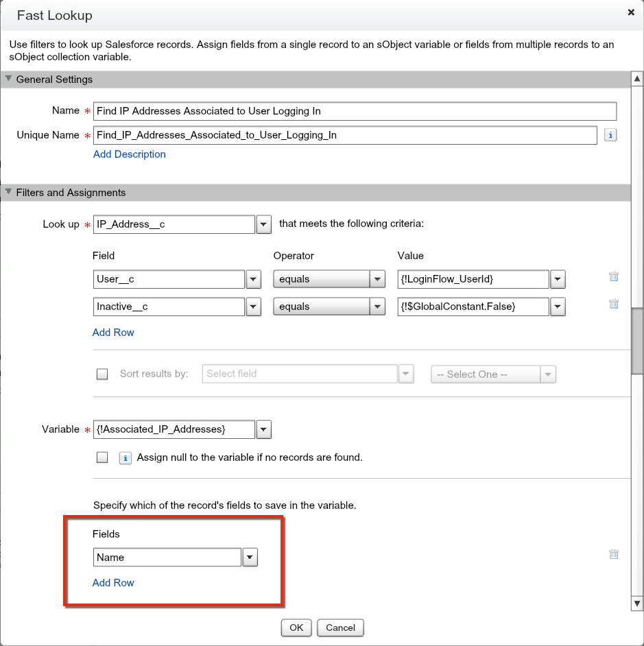Close the Fast Lookup dialog
Viewport: 644px width, 646px height.
tap(630, 12)
